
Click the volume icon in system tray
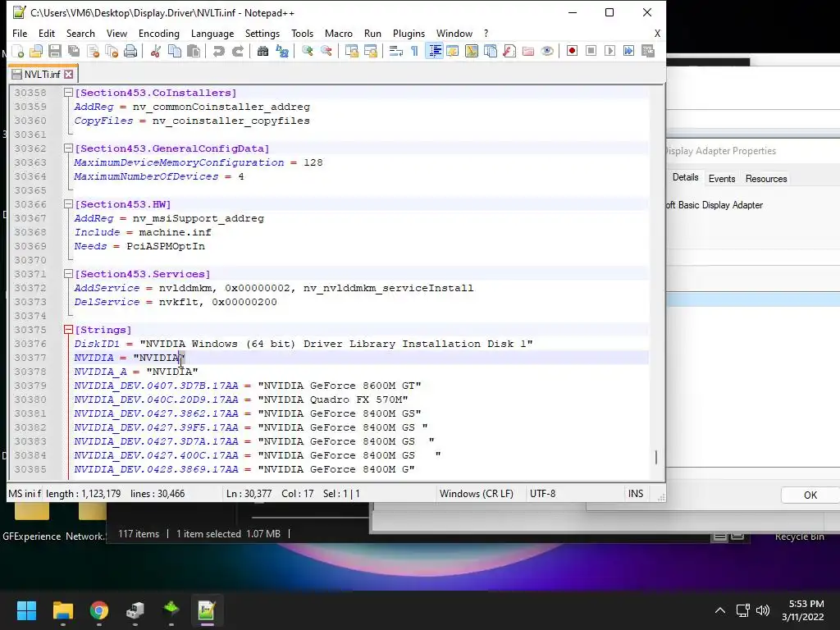(x=762, y=610)
